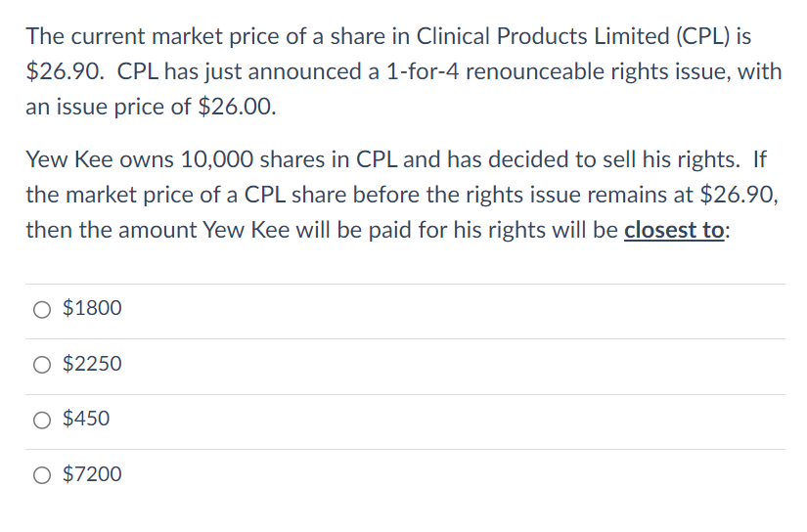
Task: Click the word "Clinical" in the question
Action: pos(453,36)
